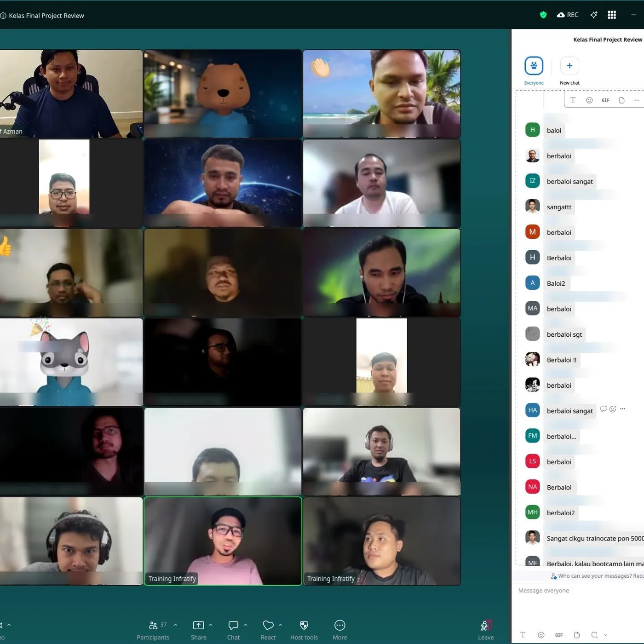Screen dimensions: 644x644
Task: Click the text formatting T icon below message box
Action: 523,635
